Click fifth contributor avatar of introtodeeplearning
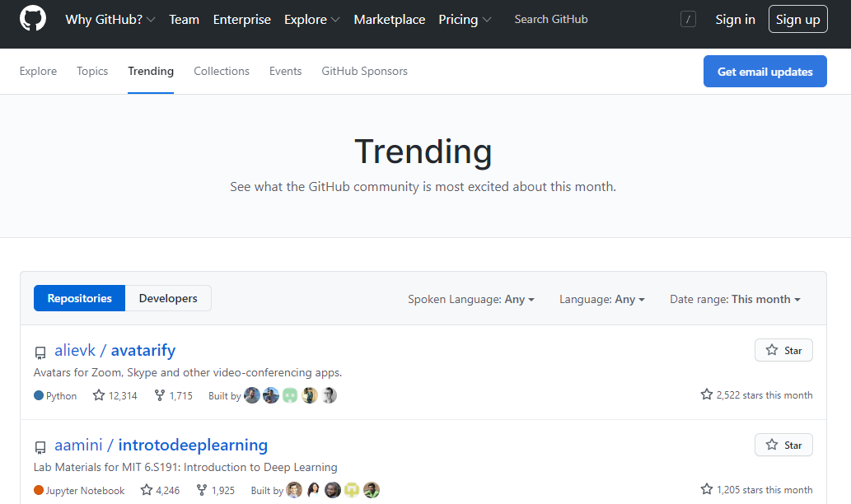Viewport: 851px width, 504px height. [x=372, y=491]
